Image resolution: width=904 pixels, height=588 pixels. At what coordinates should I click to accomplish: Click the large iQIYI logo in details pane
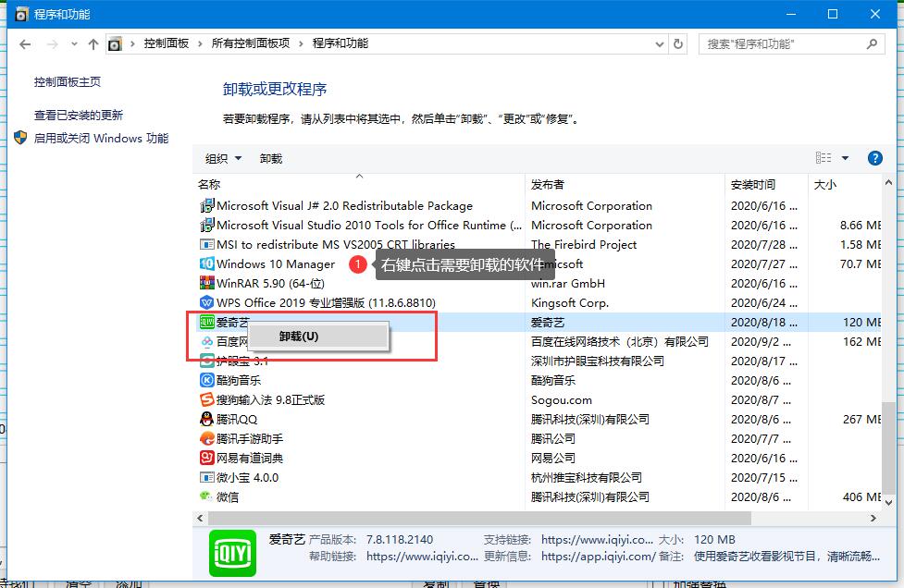pos(232,554)
